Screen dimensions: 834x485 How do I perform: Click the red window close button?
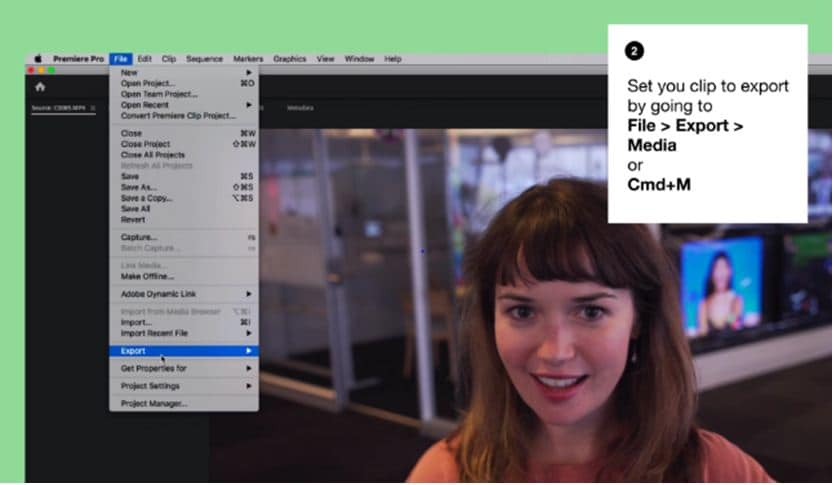[x=31, y=70]
